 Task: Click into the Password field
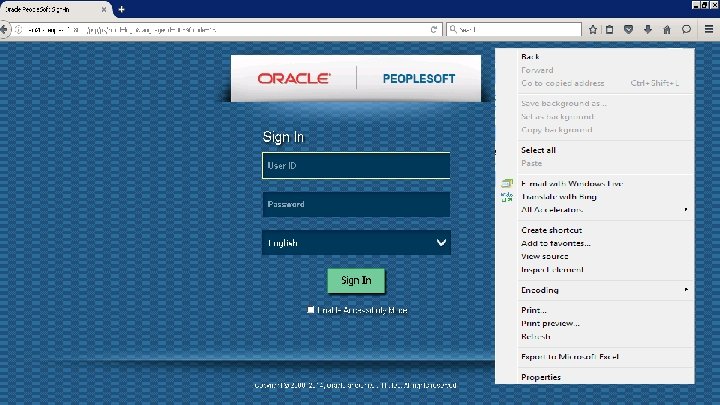coord(356,204)
